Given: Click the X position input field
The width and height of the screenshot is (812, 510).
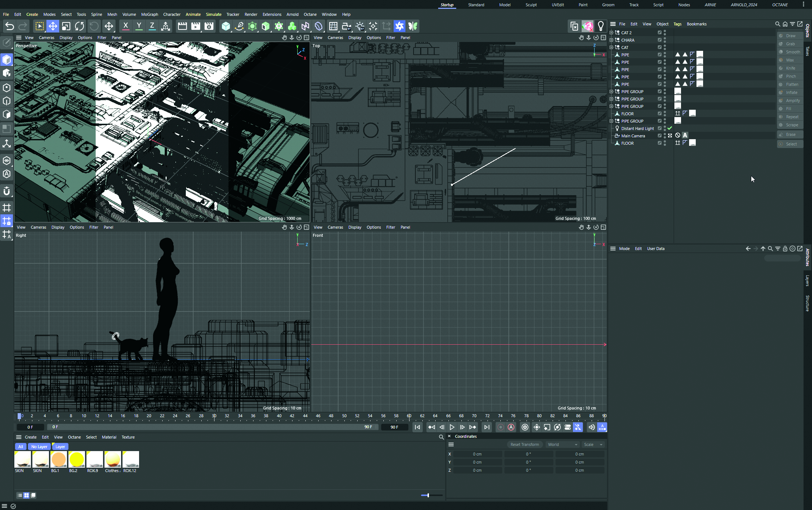Looking at the screenshot, I should click(x=477, y=454).
